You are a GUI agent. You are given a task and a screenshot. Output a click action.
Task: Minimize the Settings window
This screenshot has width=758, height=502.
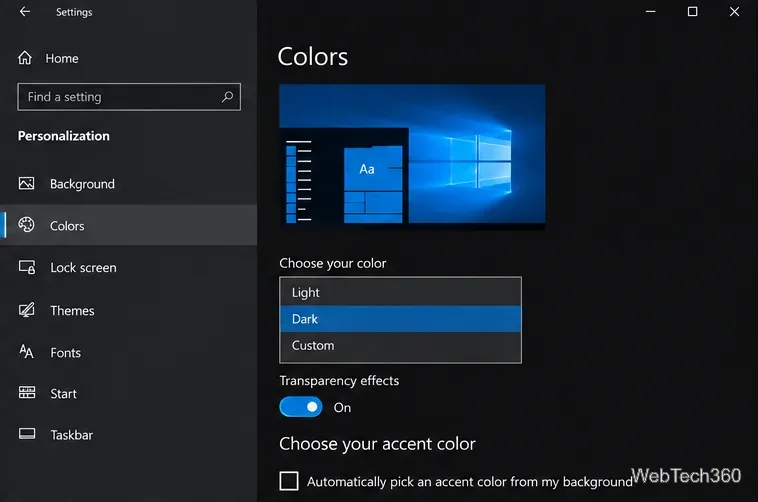pyautogui.click(x=651, y=12)
